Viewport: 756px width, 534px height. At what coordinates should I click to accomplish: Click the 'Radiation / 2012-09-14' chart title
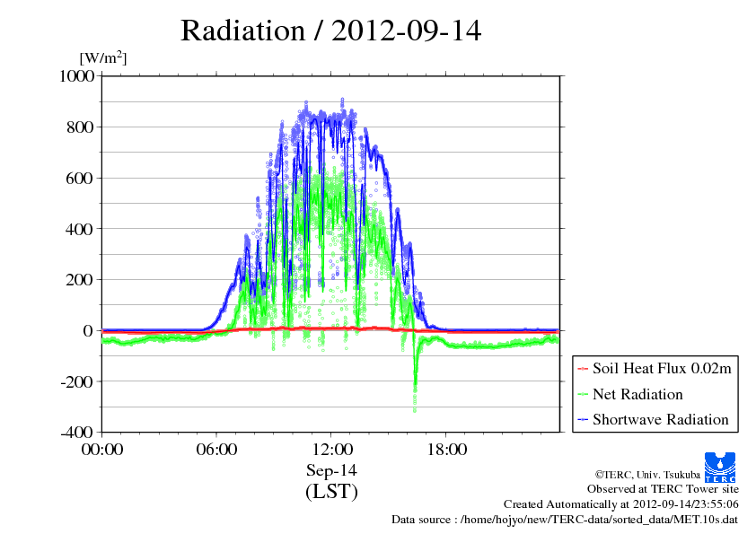tap(330, 31)
